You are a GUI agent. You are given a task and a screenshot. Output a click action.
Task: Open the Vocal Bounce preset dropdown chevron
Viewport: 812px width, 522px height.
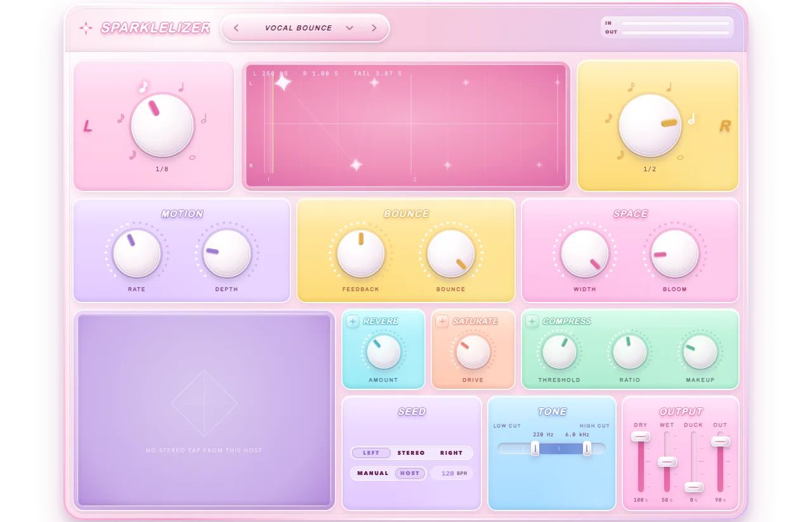(350, 28)
